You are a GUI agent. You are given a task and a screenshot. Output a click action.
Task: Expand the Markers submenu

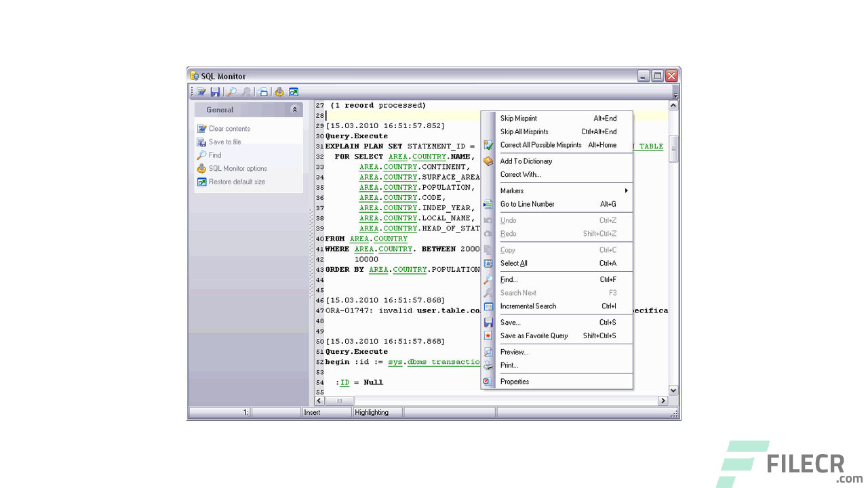pos(557,191)
